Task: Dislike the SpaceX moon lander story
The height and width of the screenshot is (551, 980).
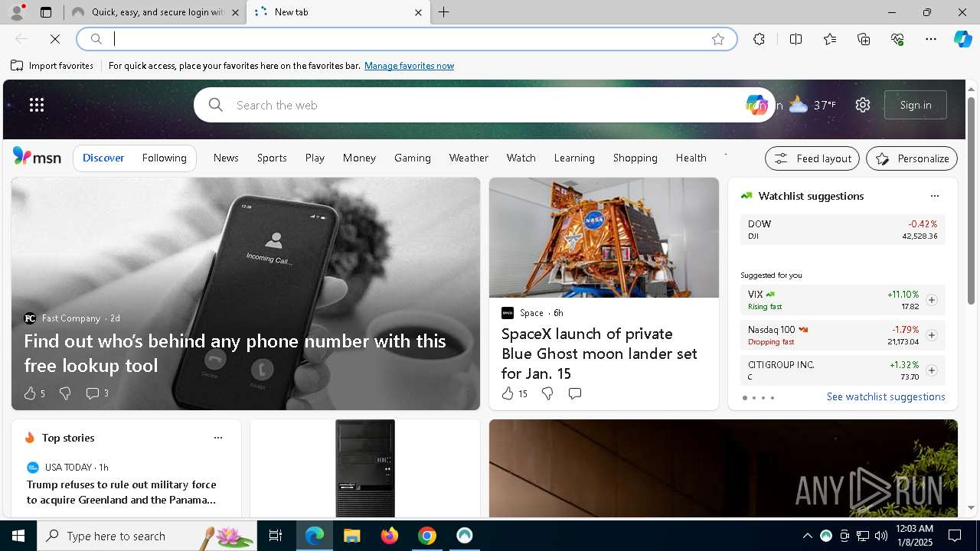Action: 547,393
